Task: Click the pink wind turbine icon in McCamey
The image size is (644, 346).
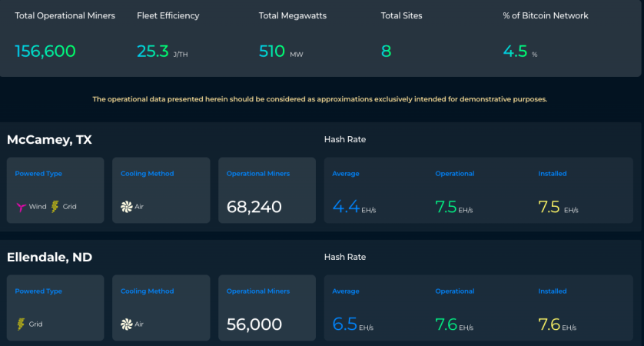Action: click(x=21, y=207)
